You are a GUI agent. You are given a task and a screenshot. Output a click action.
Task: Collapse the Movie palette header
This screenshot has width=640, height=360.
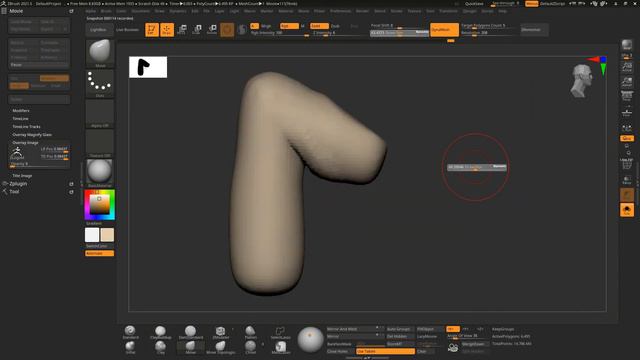coord(16,11)
